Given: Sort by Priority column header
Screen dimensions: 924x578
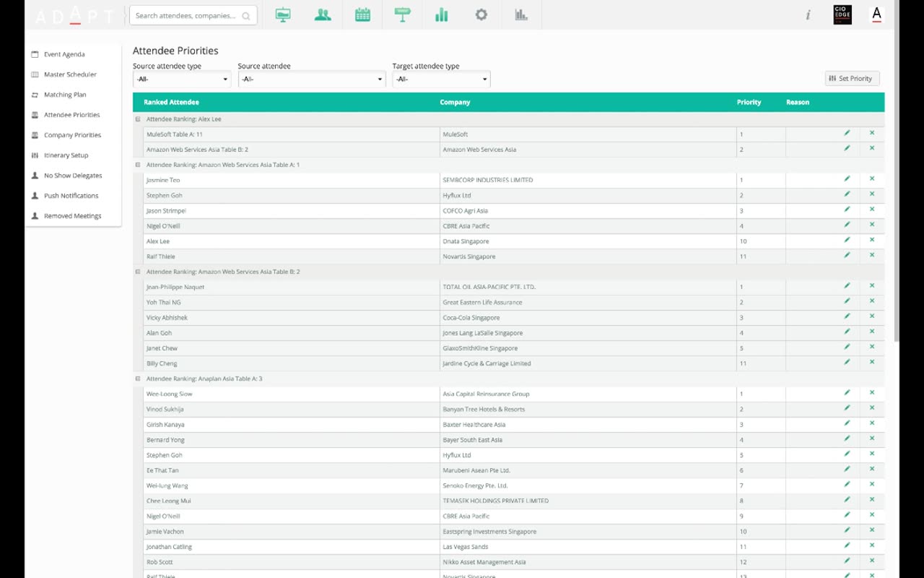Looking at the screenshot, I should [749, 103].
